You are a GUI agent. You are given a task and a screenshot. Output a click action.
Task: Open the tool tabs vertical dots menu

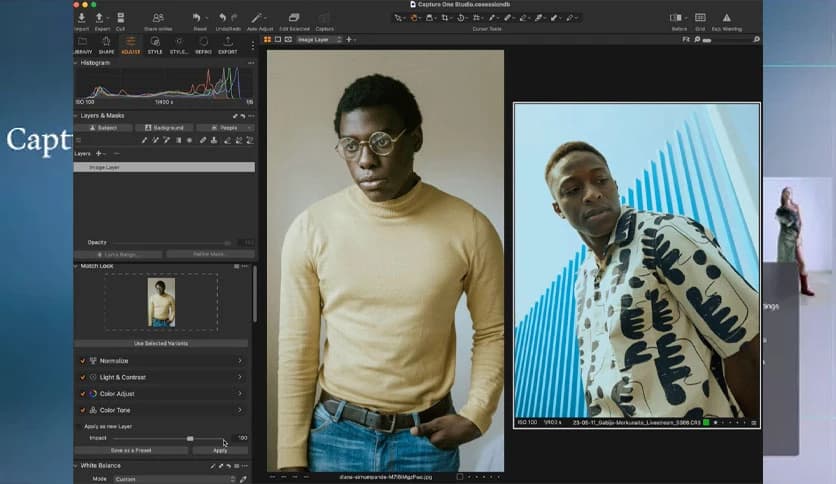[253, 46]
